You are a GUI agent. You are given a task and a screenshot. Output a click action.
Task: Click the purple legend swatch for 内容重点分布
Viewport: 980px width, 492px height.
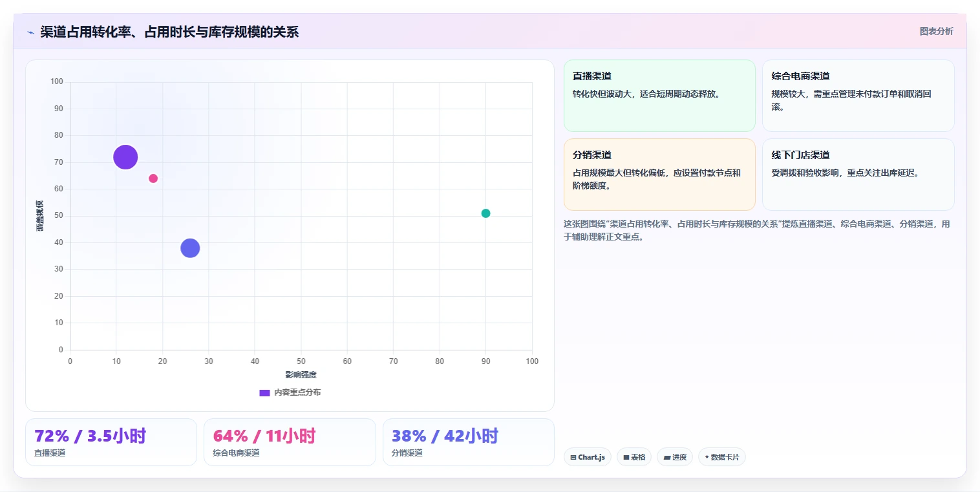click(x=264, y=392)
